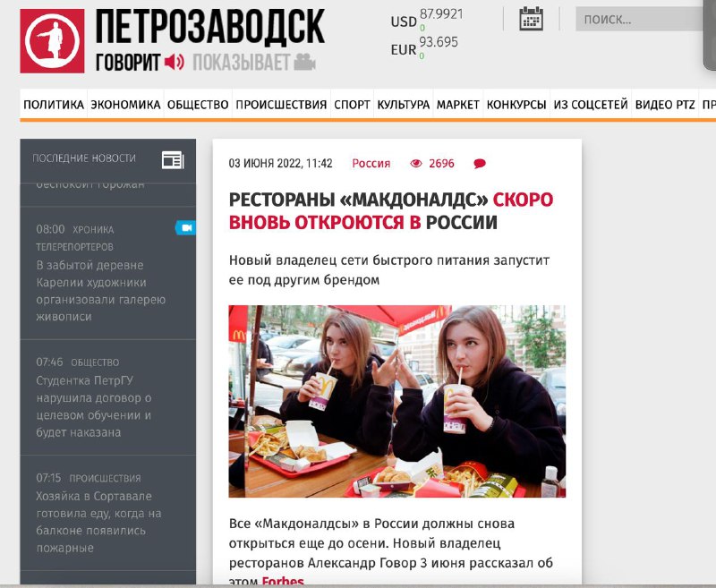Open news about Karelia village art gallery
The width and height of the screenshot is (716, 588).
100,290
